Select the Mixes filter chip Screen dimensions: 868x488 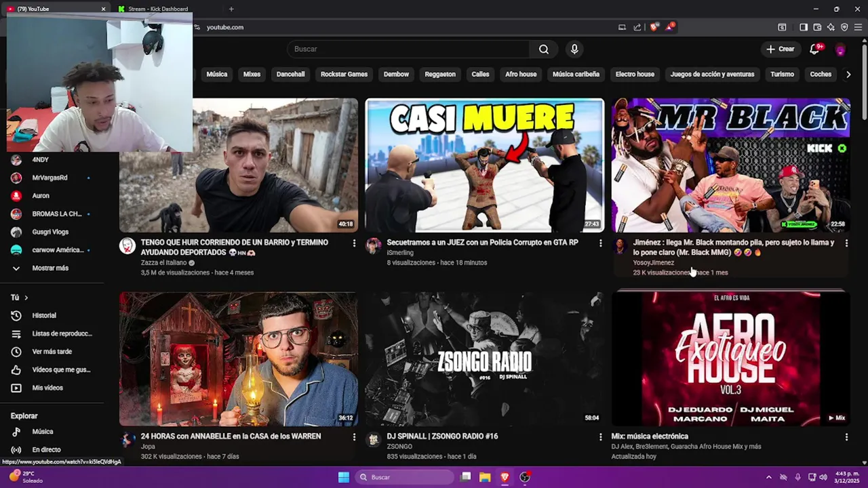point(252,74)
